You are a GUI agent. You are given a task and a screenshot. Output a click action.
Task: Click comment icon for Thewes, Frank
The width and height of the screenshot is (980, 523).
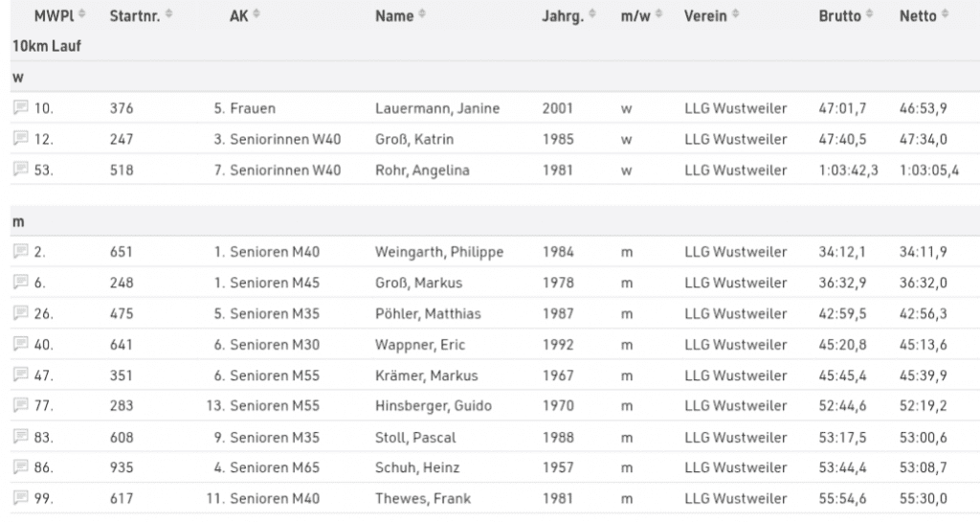(21, 498)
